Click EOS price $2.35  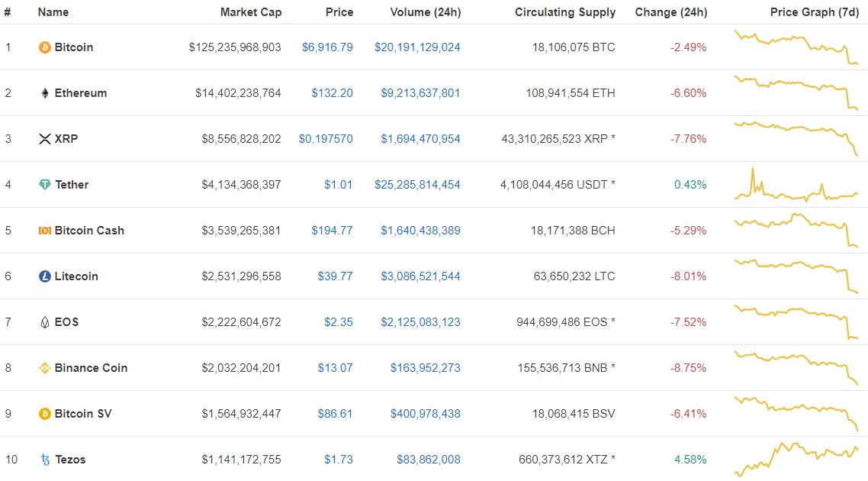(338, 322)
